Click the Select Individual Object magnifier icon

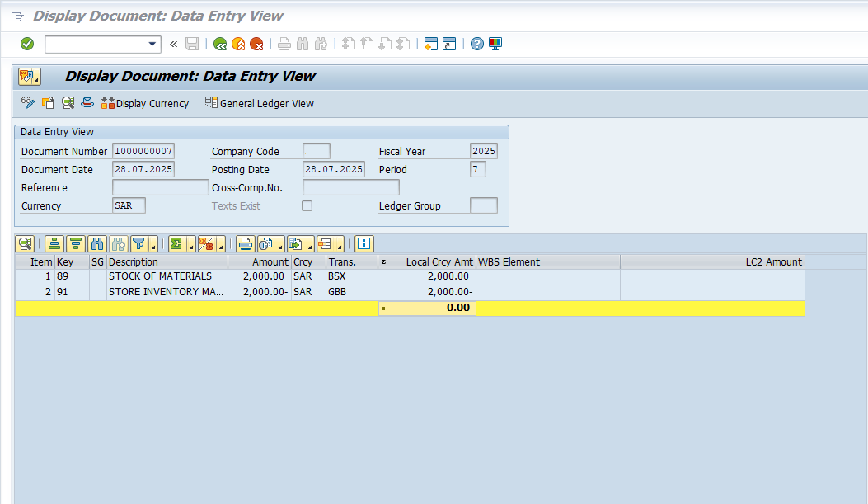point(68,103)
